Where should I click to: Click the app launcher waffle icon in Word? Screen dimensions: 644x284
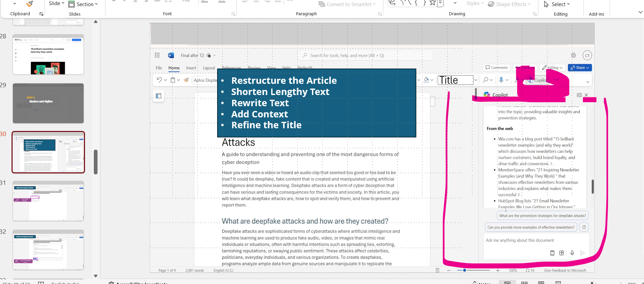157,55
